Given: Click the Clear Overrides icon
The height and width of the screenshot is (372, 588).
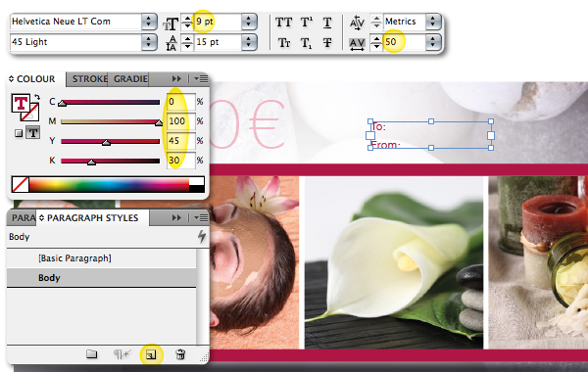Looking at the screenshot, I should coord(122,354).
